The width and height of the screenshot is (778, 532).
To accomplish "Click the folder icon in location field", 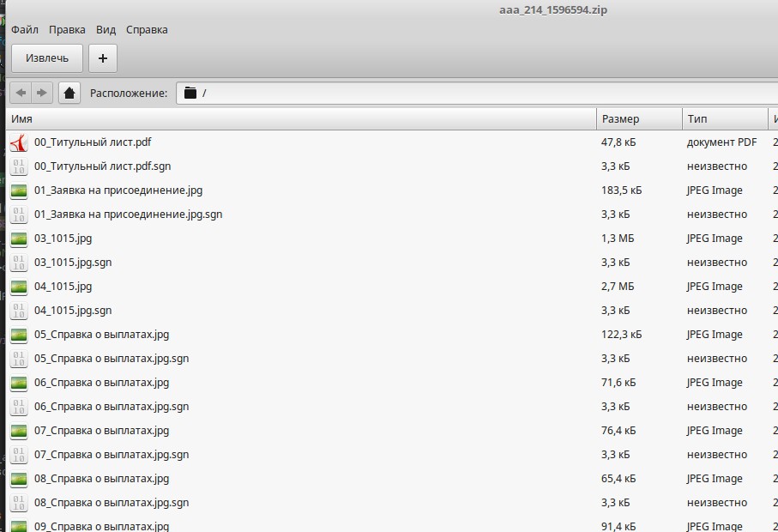I will tap(190, 93).
